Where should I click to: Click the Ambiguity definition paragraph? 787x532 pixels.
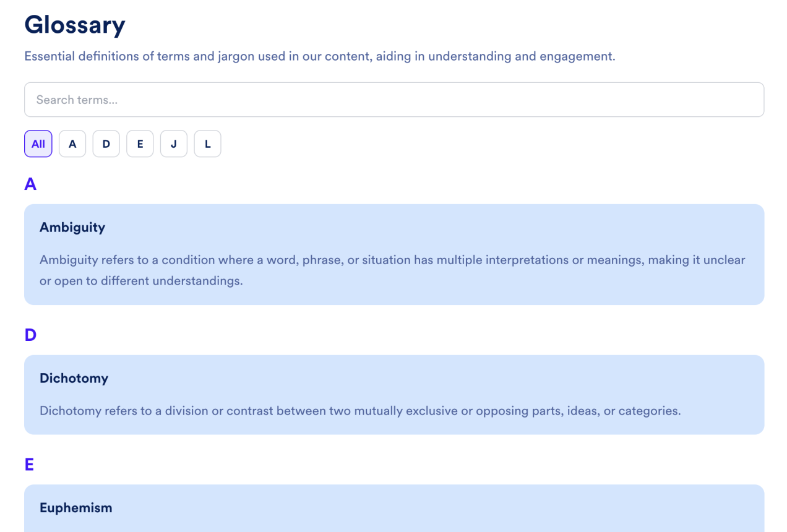(x=392, y=270)
